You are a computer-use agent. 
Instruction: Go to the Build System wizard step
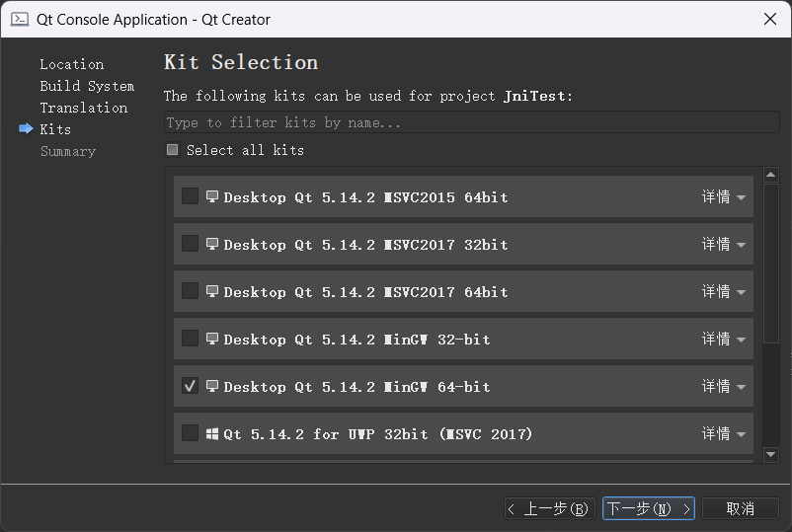(87, 86)
